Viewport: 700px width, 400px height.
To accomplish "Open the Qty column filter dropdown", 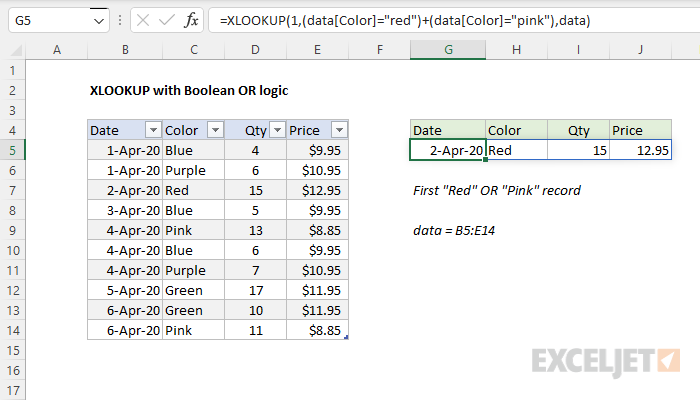I will [277, 130].
